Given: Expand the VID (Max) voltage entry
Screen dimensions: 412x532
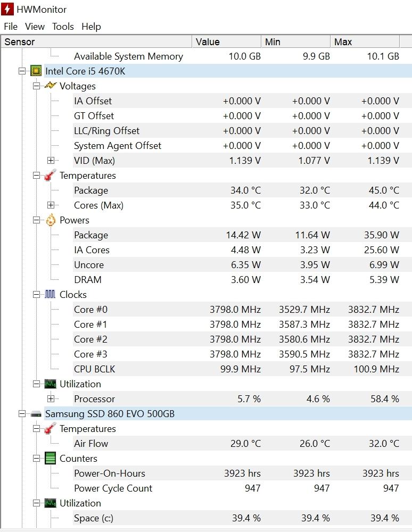Looking at the screenshot, I should [x=51, y=161].
